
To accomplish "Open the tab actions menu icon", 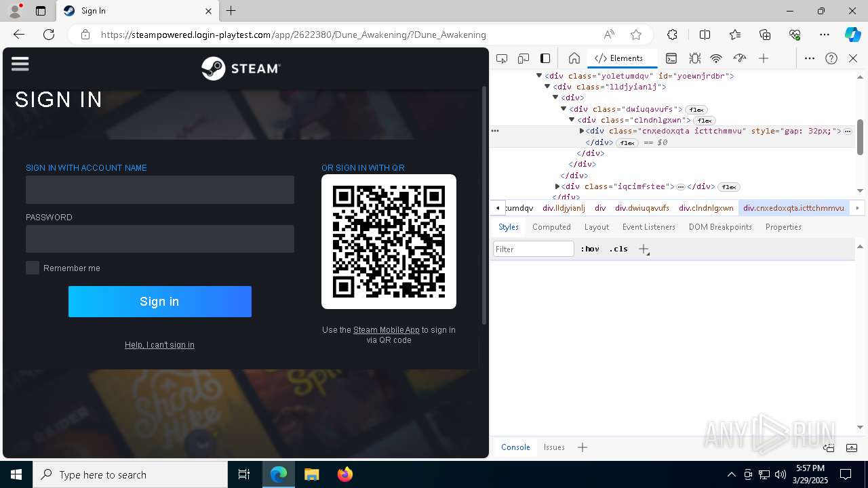I will point(41,11).
